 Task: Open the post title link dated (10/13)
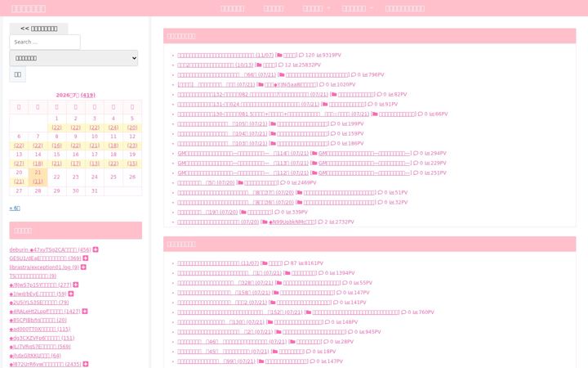216,65
